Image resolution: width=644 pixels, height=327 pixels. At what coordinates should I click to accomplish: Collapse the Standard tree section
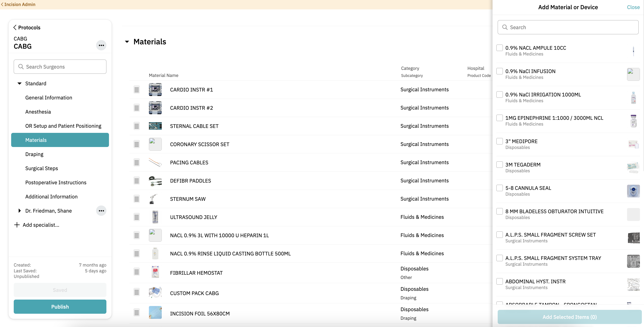(x=20, y=83)
